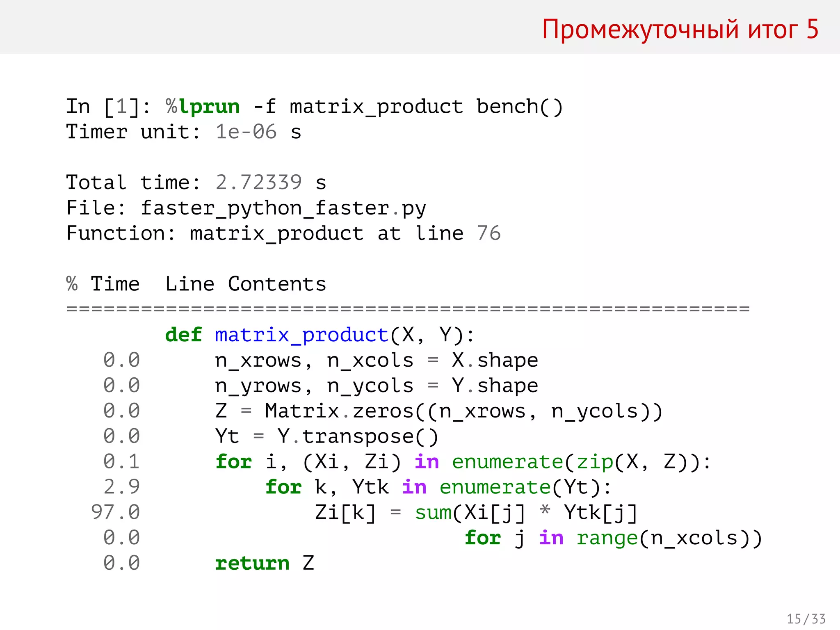
Task: Click the 'Zi[k] = sum(Xi[j] * Ytk[j]' line
Action: click(476, 513)
